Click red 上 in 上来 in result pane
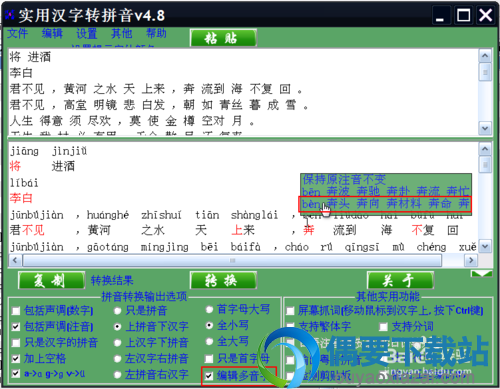This screenshot has width=500, height=389. (x=237, y=230)
